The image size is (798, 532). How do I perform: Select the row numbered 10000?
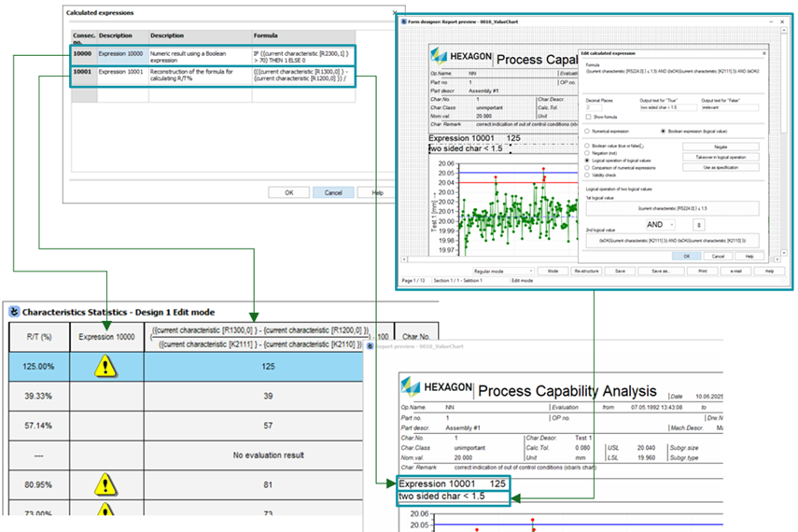83,57
